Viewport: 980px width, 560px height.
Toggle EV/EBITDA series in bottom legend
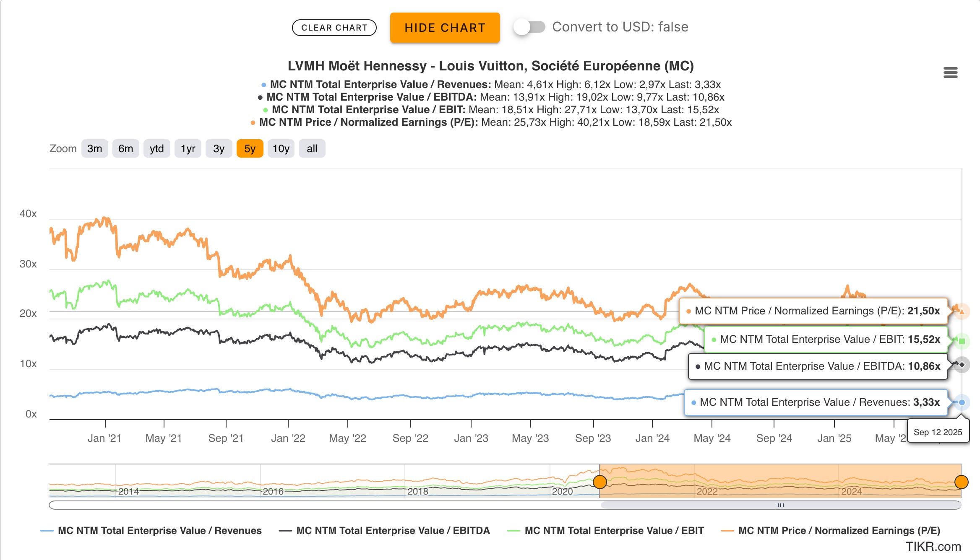(x=393, y=531)
